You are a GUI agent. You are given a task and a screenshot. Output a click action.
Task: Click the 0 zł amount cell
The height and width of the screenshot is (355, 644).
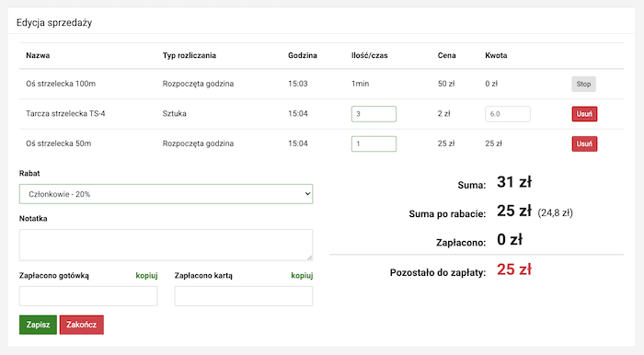click(x=491, y=84)
